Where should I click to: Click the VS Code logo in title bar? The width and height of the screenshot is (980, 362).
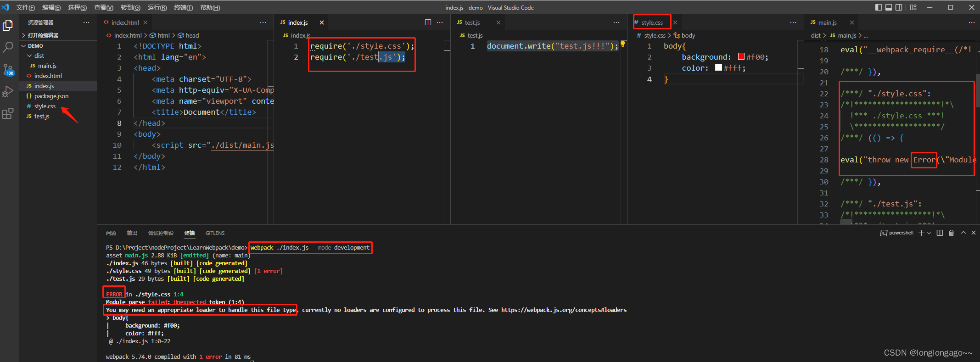(6, 7)
